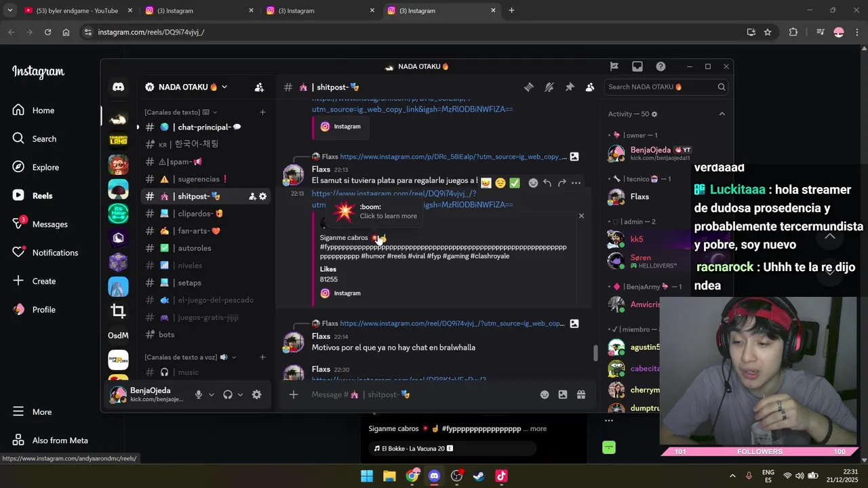Image resolution: width=868 pixels, height=488 pixels.
Task: Open the autoroles channel
Action: [206, 248]
